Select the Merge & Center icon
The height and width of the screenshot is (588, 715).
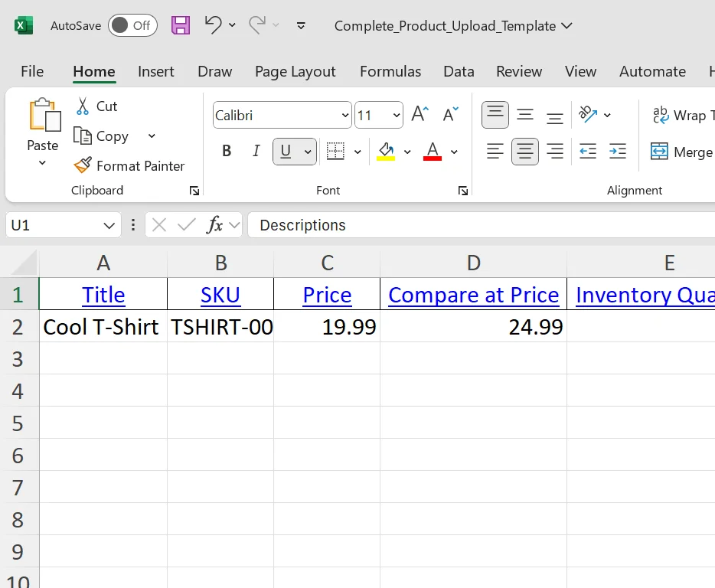pos(658,152)
